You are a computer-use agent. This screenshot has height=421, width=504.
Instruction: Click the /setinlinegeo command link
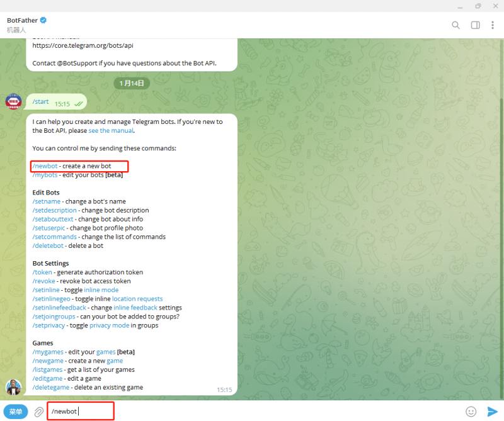(x=51, y=299)
